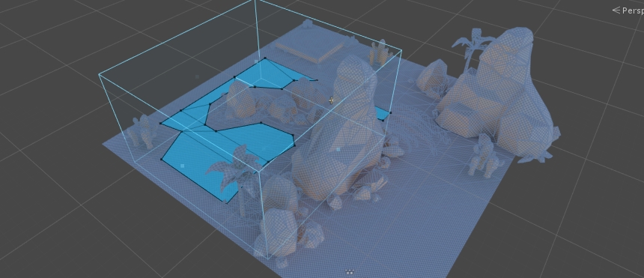Click the small gold gizmo icon beside central rock
644x278 pixels.
click(x=332, y=99)
